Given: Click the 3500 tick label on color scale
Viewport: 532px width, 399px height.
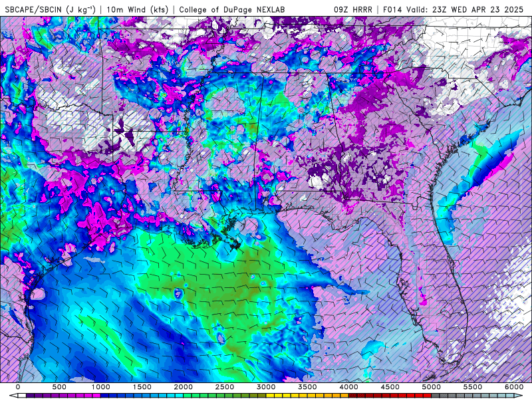Looking at the screenshot, I should (x=307, y=387).
